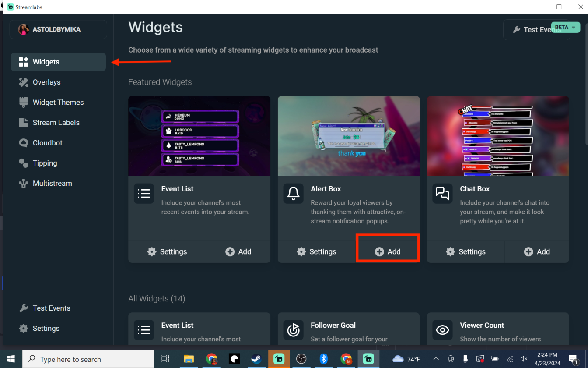
Task: Select the Cloudbot robot icon in sidebar
Action: 23,142
